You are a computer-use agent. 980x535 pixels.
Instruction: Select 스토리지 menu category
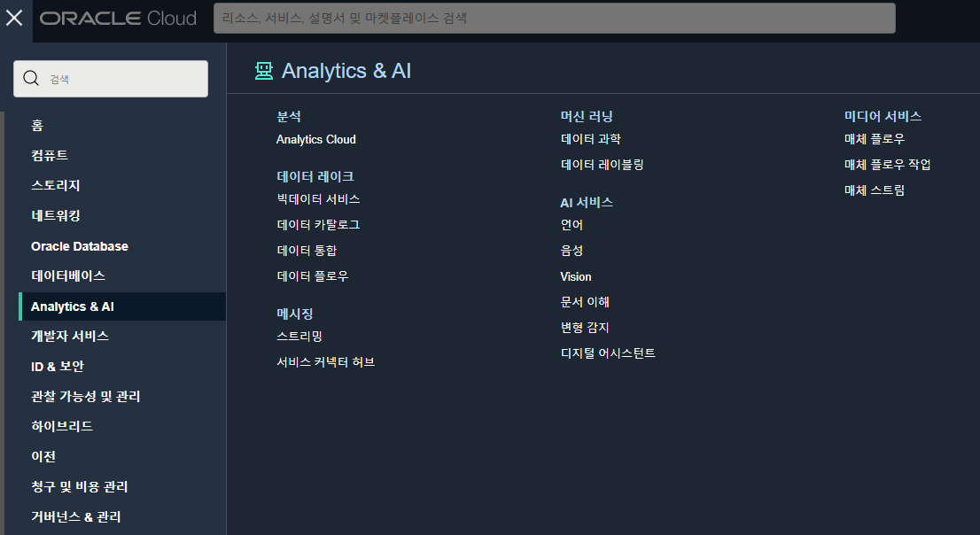56,186
